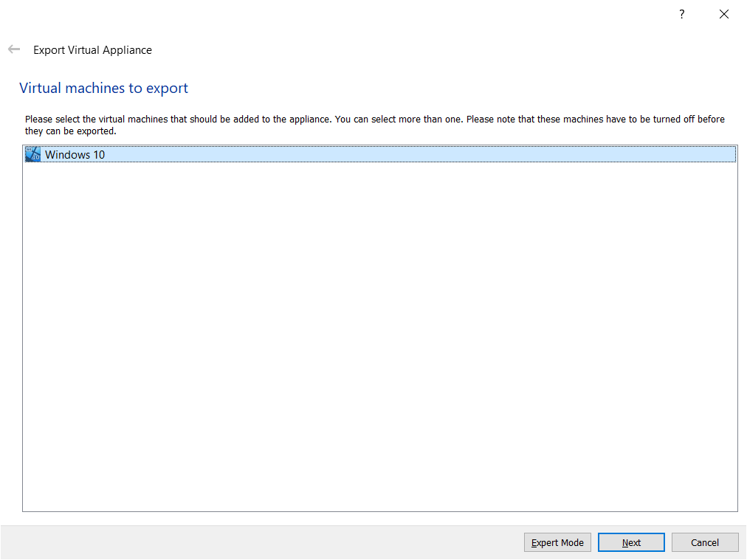Proceed with the Next button
Image resolution: width=747 pixels, height=560 pixels.
coord(631,542)
